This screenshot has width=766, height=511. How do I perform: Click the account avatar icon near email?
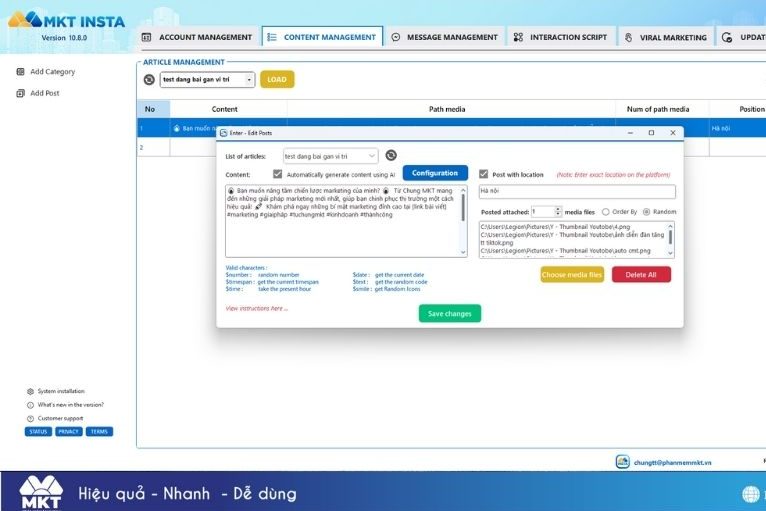click(x=622, y=461)
